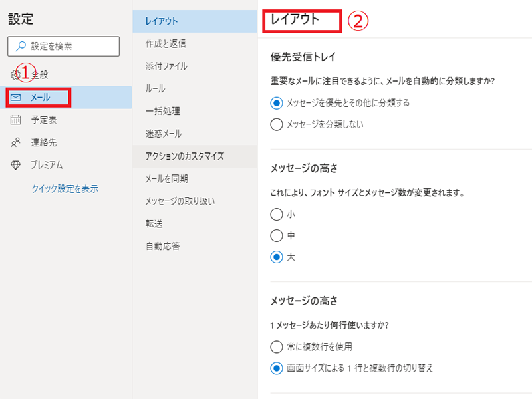Open the 添付ファイル settings section
Screen dimensions: 532x399
tap(166, 66)
